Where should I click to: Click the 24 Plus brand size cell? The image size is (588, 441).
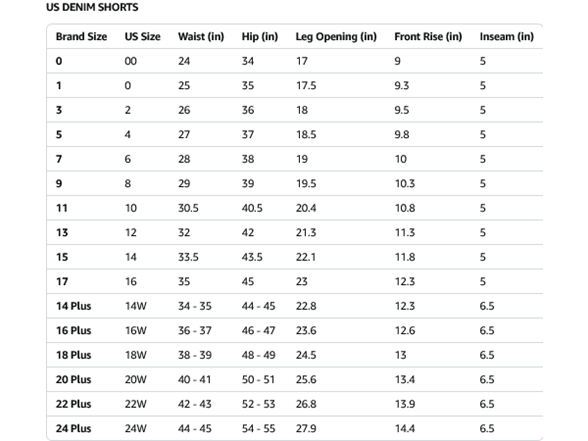tap(74, 428)
